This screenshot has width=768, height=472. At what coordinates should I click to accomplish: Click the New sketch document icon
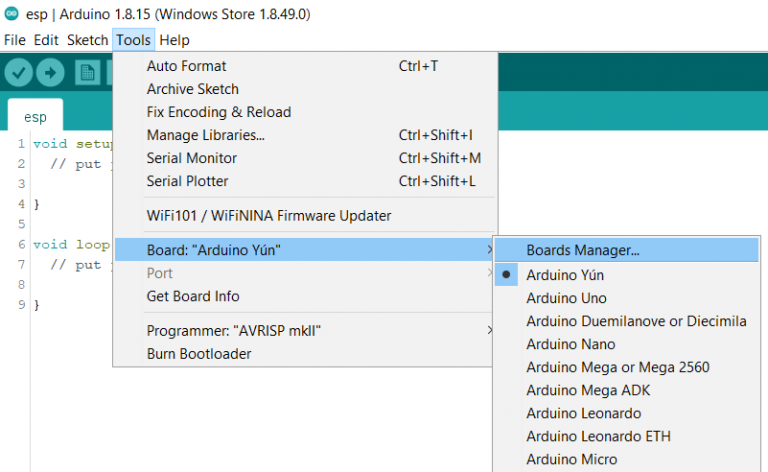pyautogui.click(x=88, y=73)
